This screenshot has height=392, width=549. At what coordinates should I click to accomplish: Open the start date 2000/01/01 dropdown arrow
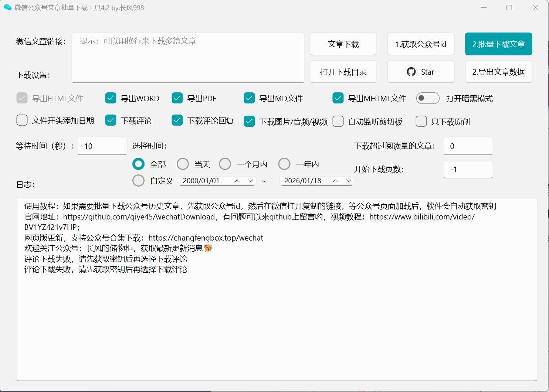[x=250, y=181]
